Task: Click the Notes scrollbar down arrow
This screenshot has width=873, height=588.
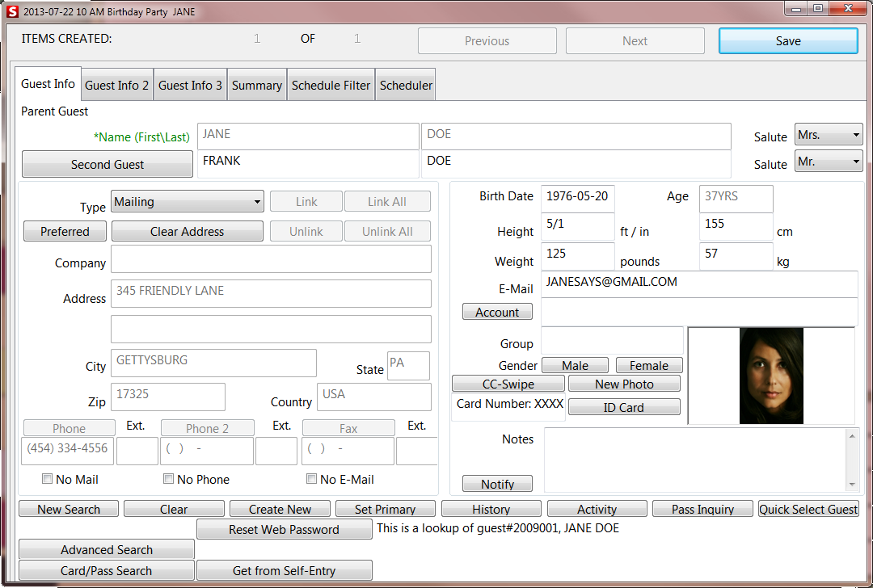Action: click(x=852, y=485)
